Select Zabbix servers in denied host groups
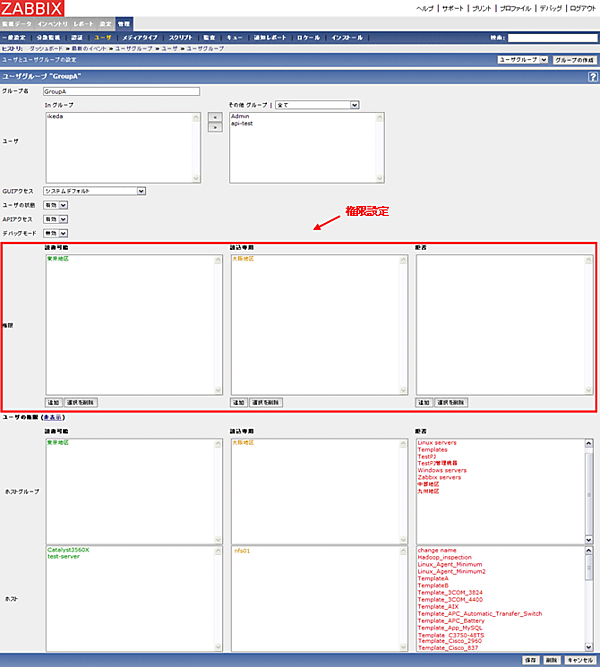 coord(440,477)
